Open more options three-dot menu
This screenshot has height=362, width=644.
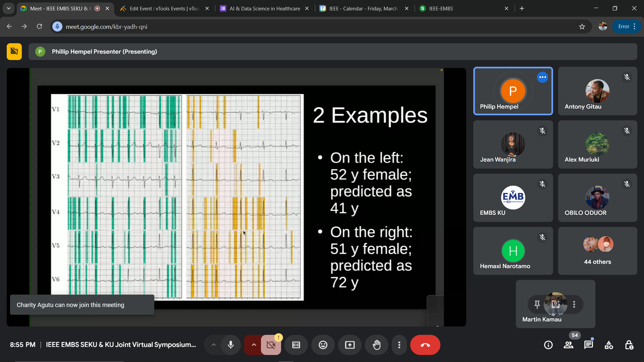399,345
